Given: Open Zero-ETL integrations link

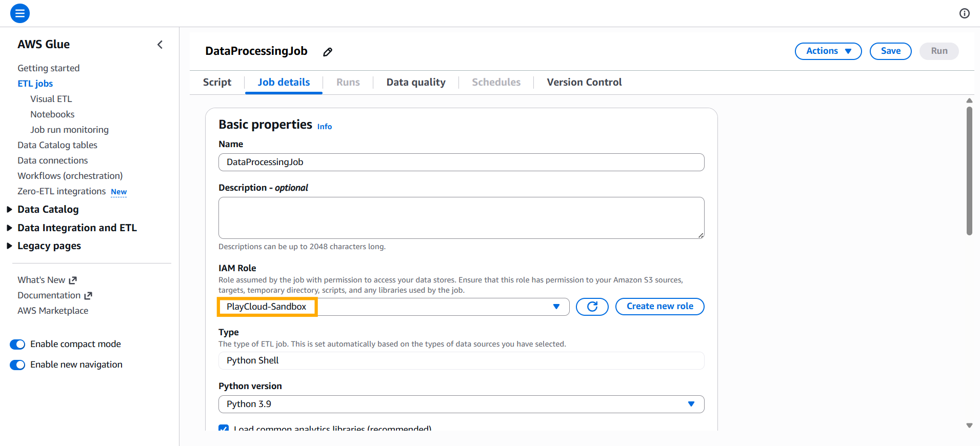Looking at the screenshot, I should click(x=62, y=191).
